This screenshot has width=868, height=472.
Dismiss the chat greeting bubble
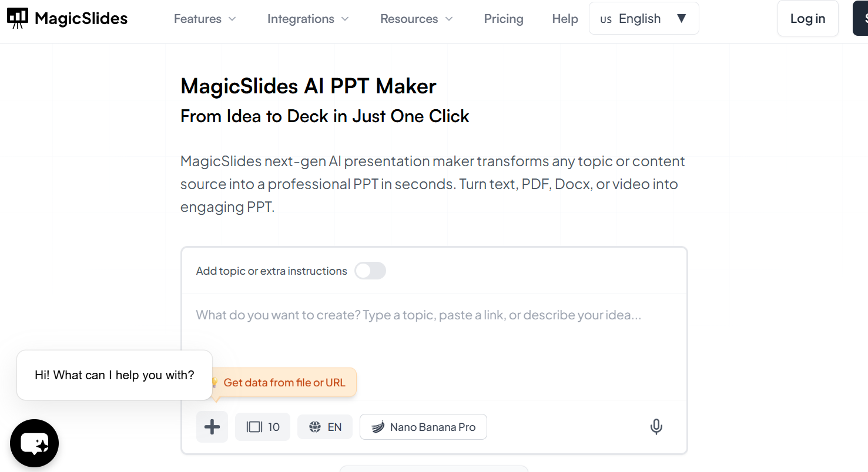click(x=114, y=375)
